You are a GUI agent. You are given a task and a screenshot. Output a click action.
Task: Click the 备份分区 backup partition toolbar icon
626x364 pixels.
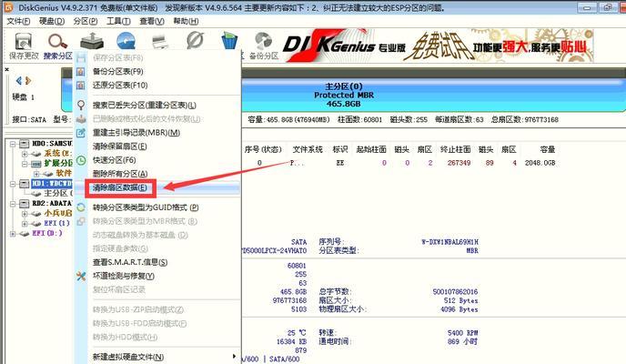point(264,42)
